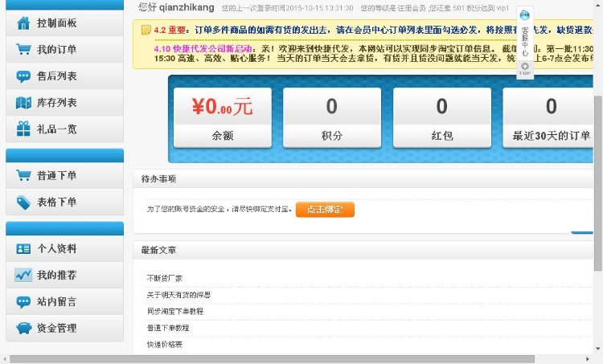603x364 pixels.
Task: Click the ID card icon beside 个人资料
Action: pos(23,248)
